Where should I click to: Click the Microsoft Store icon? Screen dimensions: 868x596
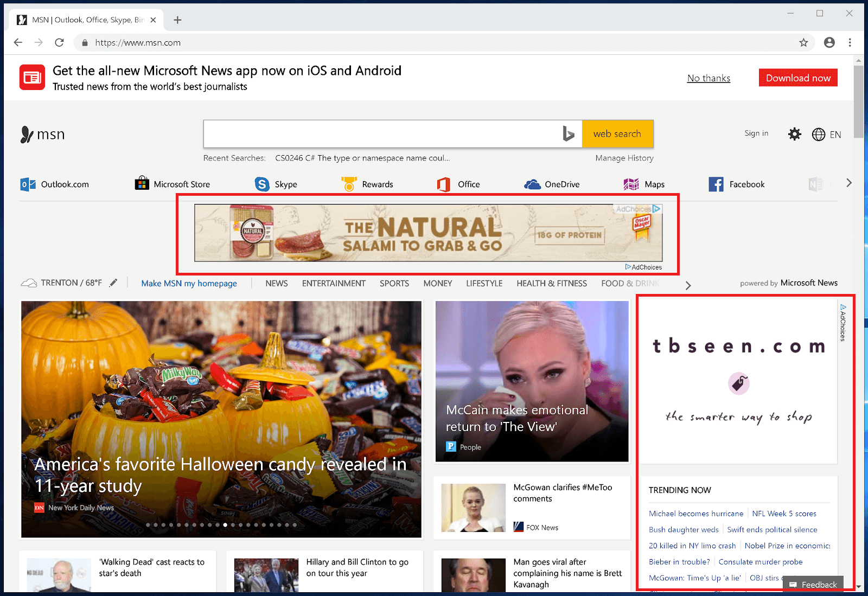point(141,184)
